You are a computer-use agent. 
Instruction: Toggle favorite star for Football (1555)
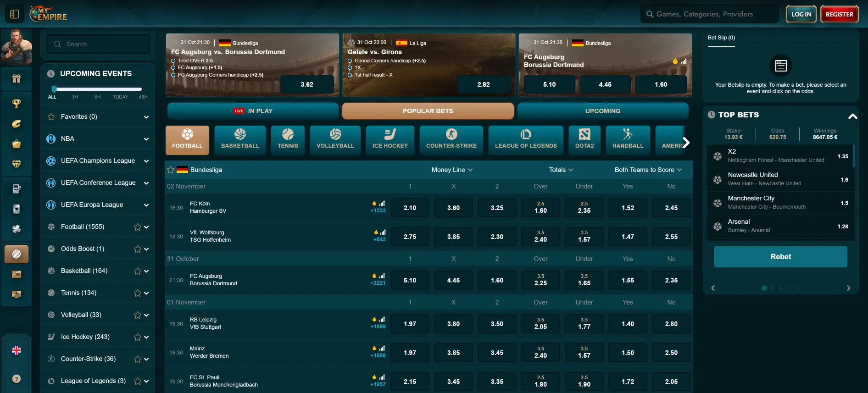[x=137, y=227]
